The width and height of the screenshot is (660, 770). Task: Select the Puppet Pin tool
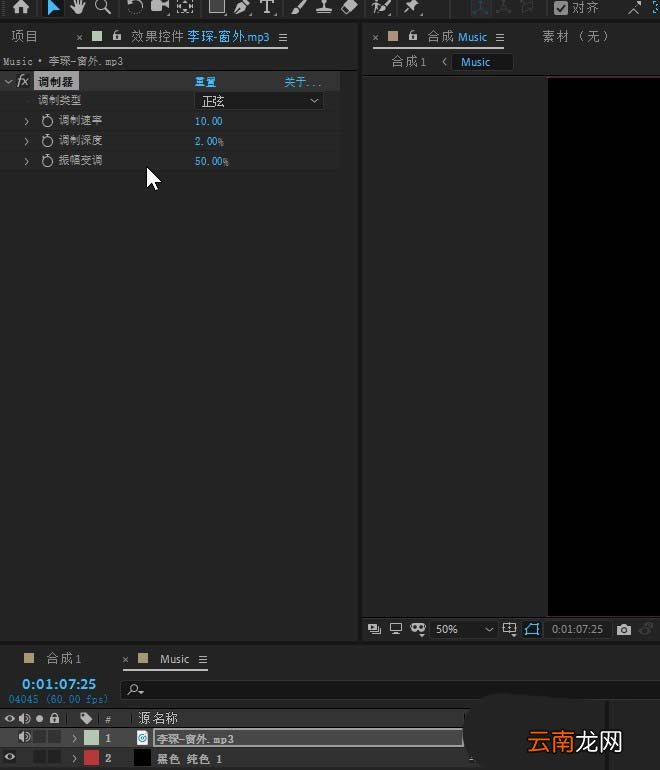coord(412,6)
